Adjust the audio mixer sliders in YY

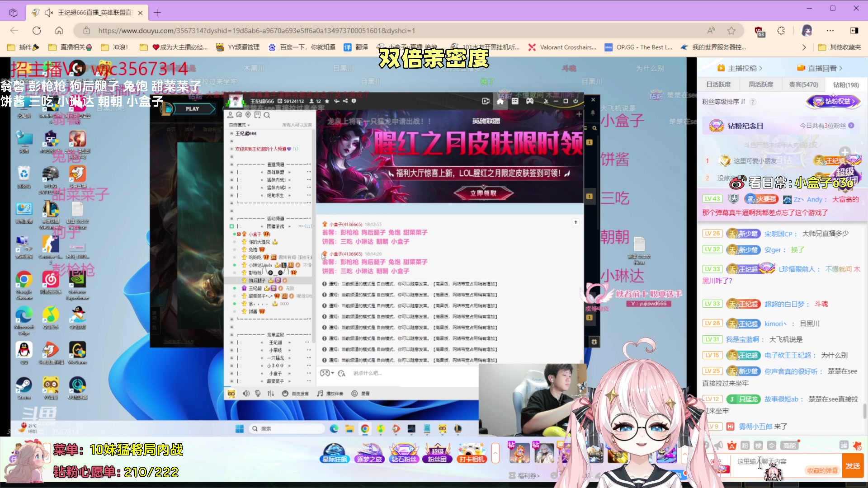[x=270, y=394]
